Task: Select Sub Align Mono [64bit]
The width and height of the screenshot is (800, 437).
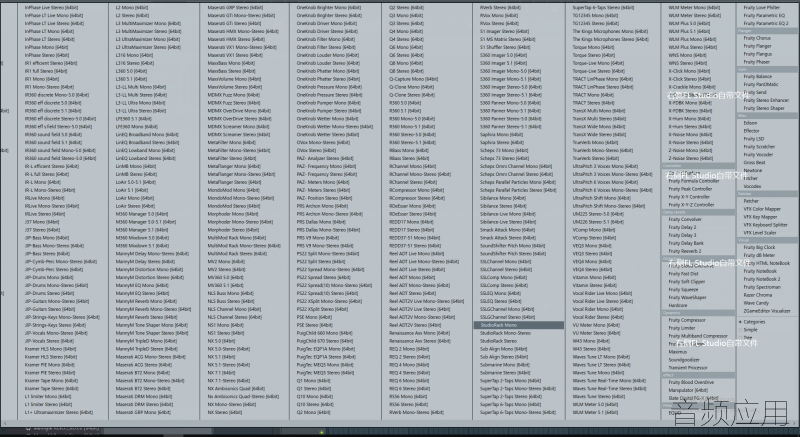Action: 504,349
